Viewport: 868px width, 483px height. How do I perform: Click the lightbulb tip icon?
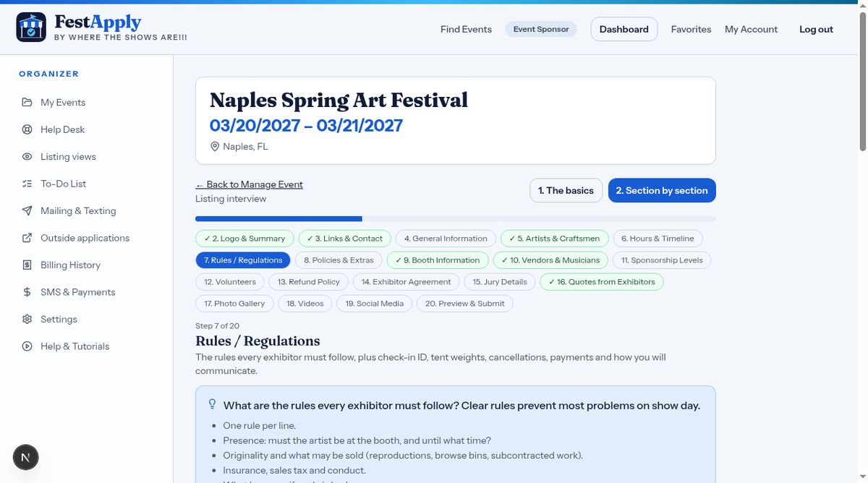click(212, 404)
